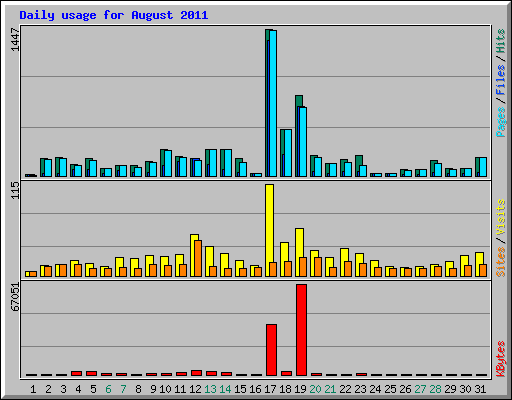Select day 16 on the x-axis
Viewport: 512px width, 400px height.
click(255, 389)
